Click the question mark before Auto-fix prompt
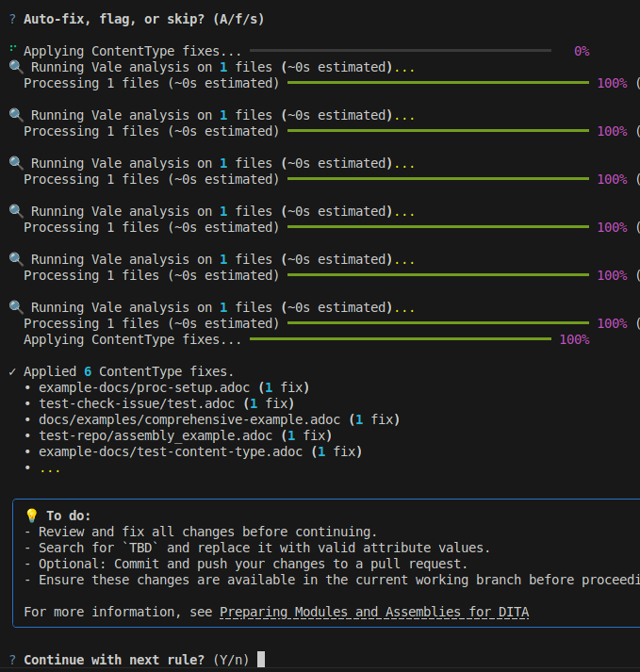Screen dimensions: 640x672 [x=12, y=19]
